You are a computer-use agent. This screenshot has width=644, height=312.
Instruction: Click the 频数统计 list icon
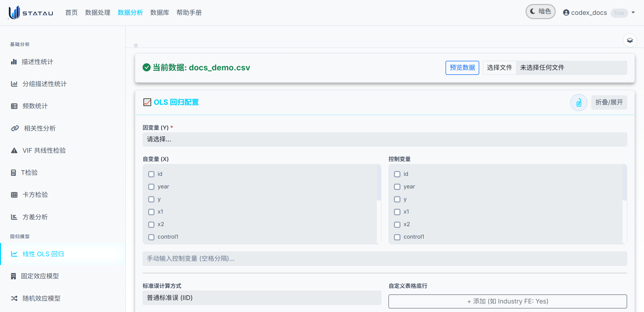14,106
